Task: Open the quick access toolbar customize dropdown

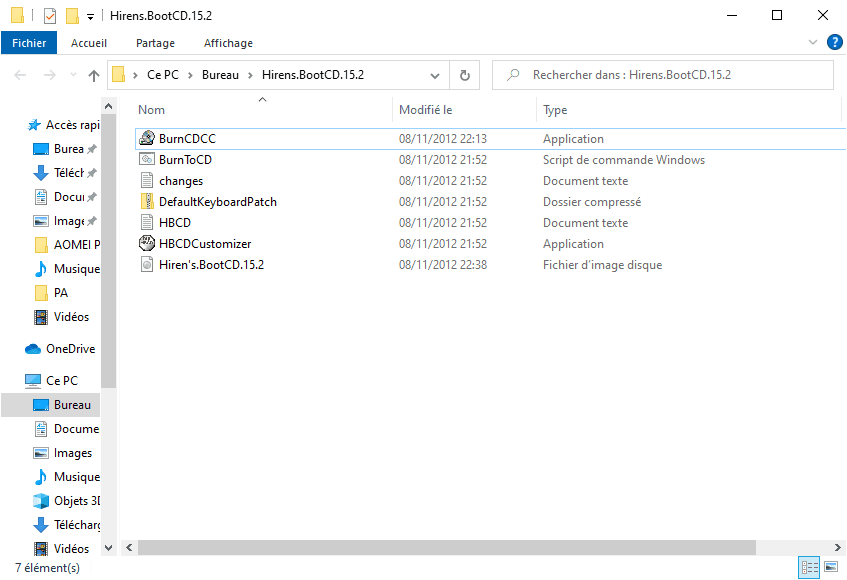Action: [x=91, y=17]
